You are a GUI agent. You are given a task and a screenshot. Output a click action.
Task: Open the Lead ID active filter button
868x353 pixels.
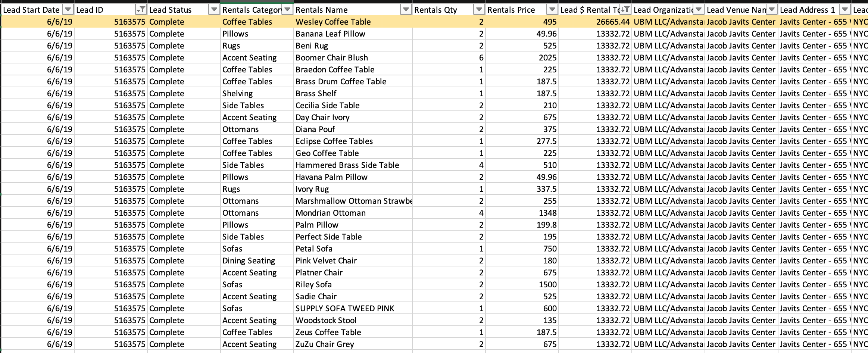point(141,10)
